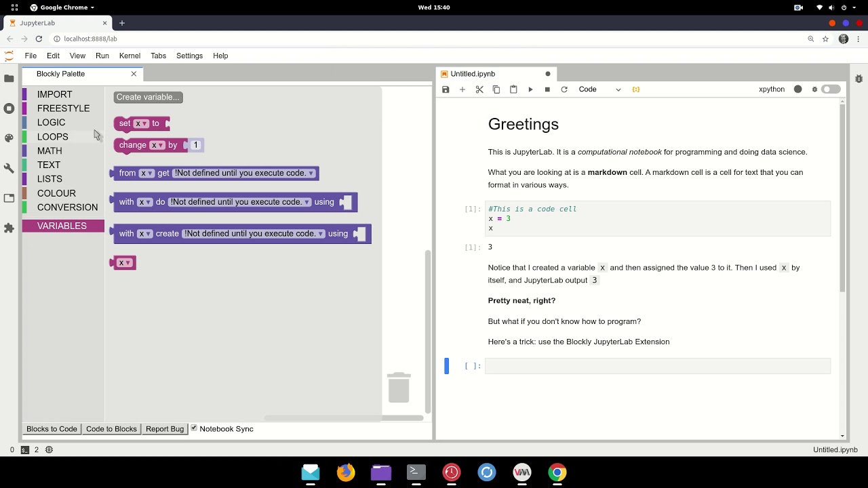Open dropdown on standalone x variable block
The image size is (868, 488).
125,263
